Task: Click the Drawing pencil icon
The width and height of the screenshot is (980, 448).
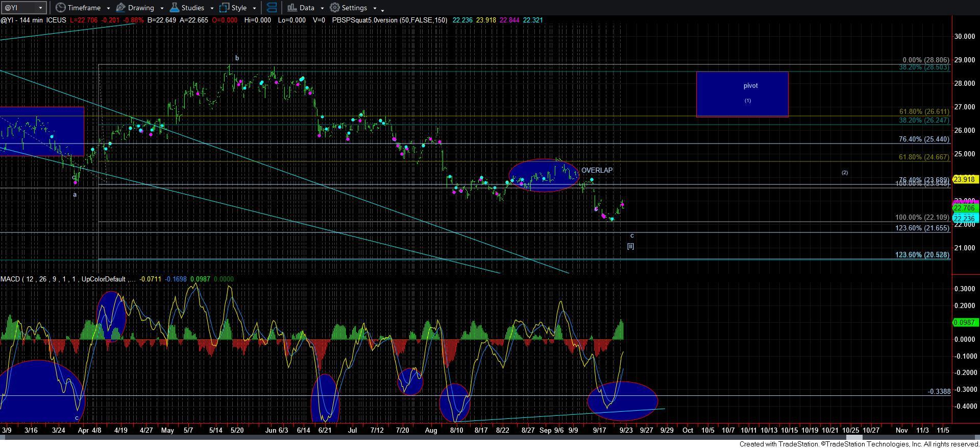Action: coord(121,8)
